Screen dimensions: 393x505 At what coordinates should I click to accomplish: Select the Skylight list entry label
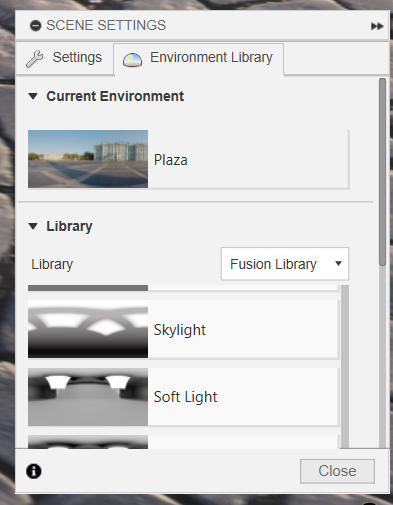point(180,330)
